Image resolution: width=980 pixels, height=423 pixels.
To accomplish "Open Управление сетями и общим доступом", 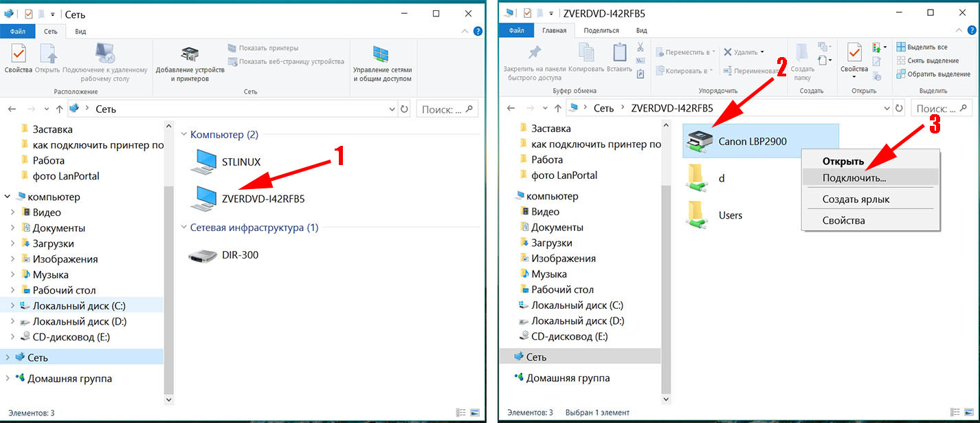I will click(382, 65).
